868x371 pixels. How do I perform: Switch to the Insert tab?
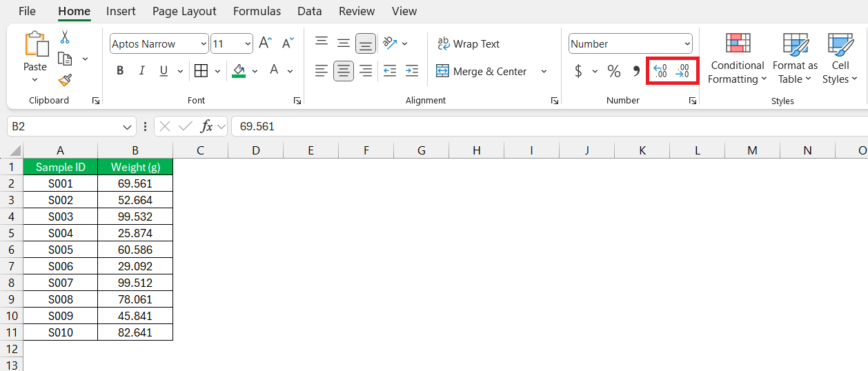pyautogui.click(x=121, y=11)
